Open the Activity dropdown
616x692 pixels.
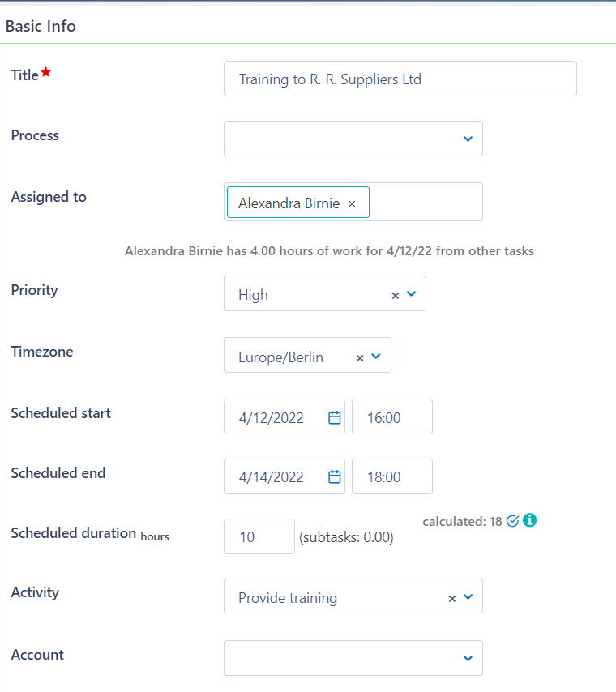tap(468, 596)
